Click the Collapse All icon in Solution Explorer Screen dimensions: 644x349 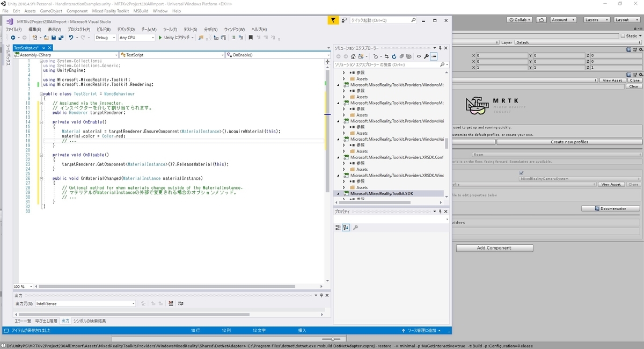(x=401, y=56)
